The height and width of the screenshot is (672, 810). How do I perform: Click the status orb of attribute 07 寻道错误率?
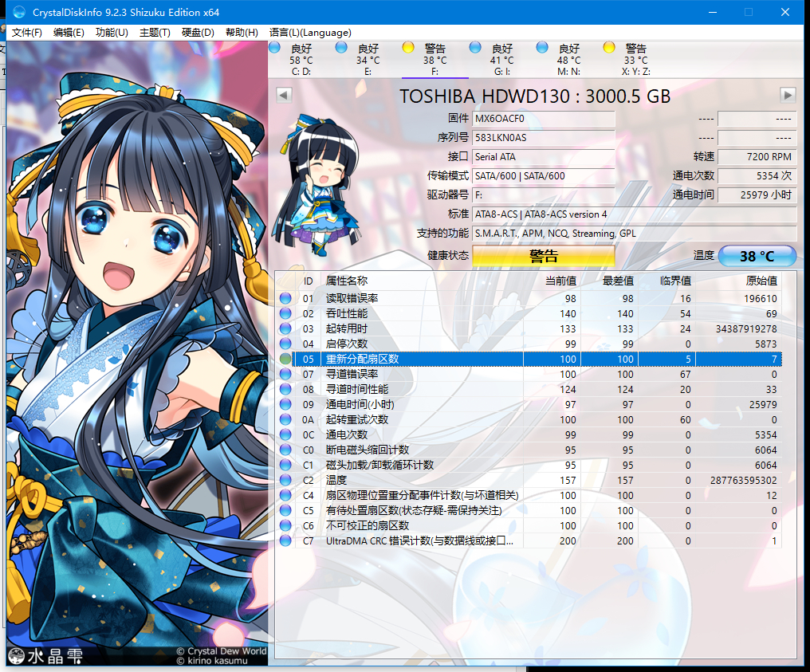tap(285, 373)
